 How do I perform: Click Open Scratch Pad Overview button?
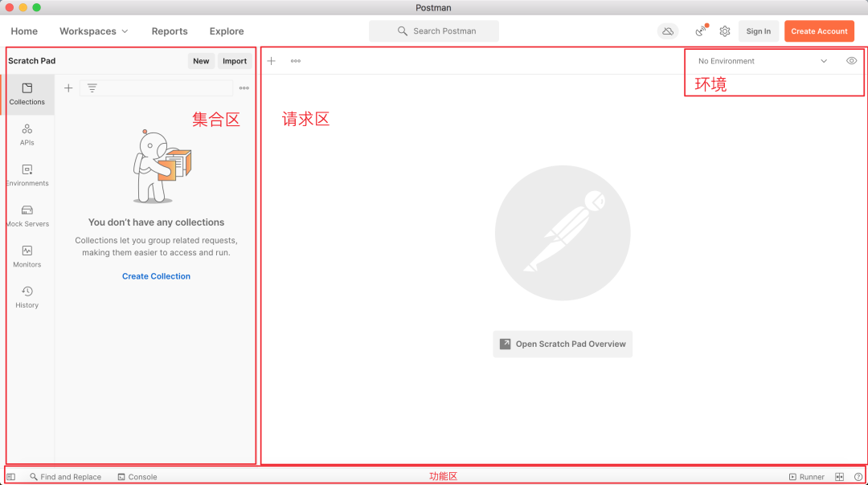(563, 344)
